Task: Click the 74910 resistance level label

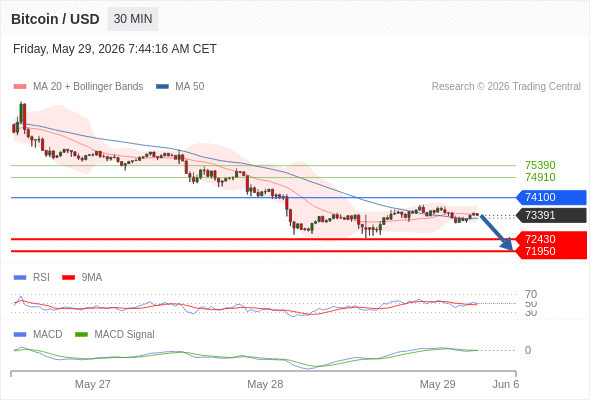Action: pos(540,177)
